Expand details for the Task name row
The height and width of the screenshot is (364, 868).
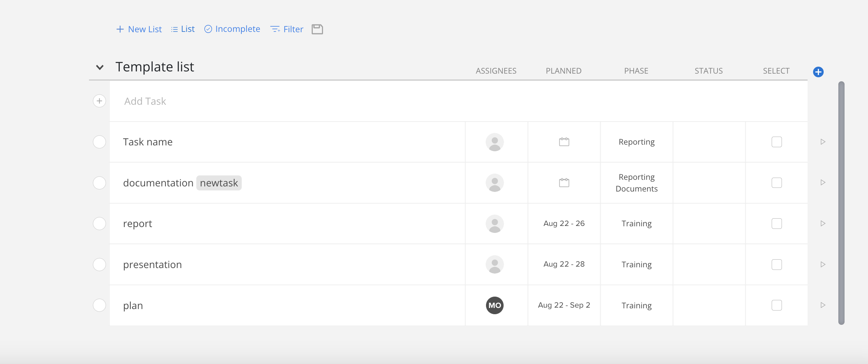823,142
